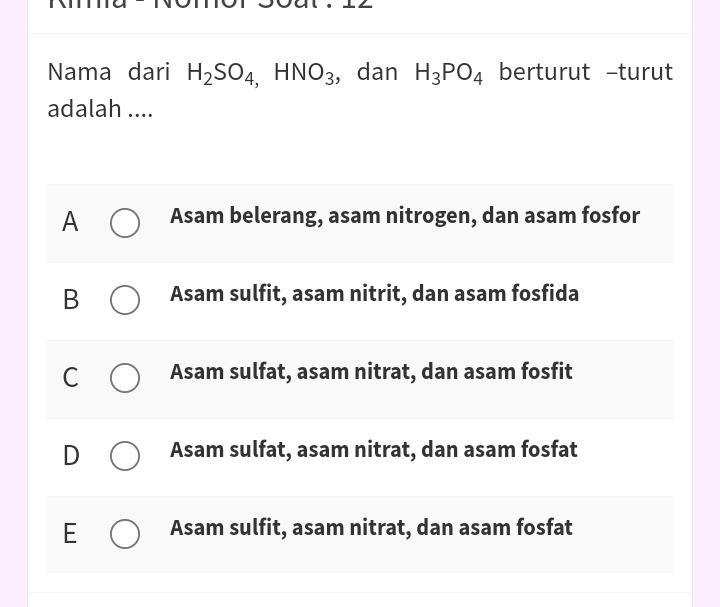Choose the answer "Asam sulfit, asam nitrat, dan asam fosfat"
Image resolution: width=720 pixels, height=607 pixels.
tap(371, 528)
